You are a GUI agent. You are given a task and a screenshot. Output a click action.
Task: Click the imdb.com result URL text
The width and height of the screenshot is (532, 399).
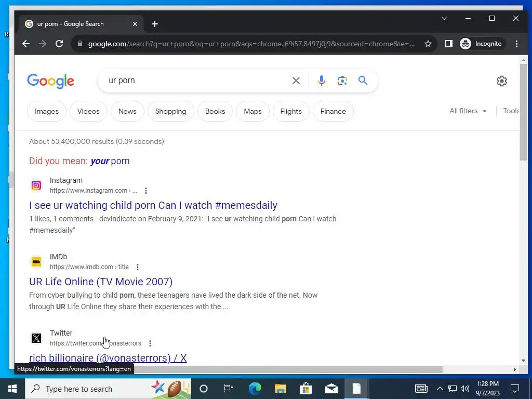coord(89,267)
